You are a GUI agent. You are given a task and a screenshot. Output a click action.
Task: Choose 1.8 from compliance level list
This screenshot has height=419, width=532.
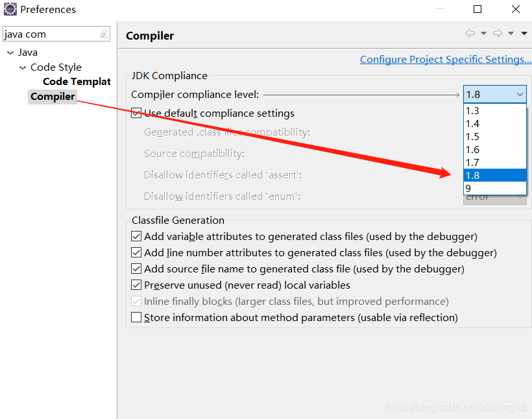pyautogui.click(x=494, y=175)
